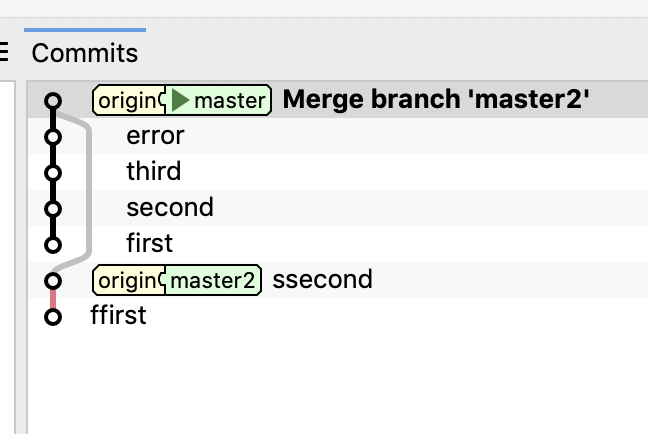Click the green master2 branch label

214,280
